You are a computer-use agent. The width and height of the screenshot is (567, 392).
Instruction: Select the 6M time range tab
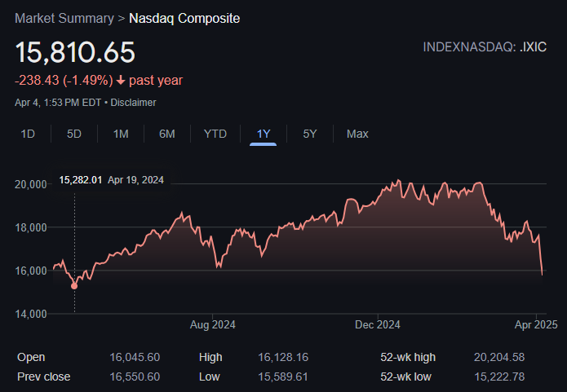coord(167,134)
